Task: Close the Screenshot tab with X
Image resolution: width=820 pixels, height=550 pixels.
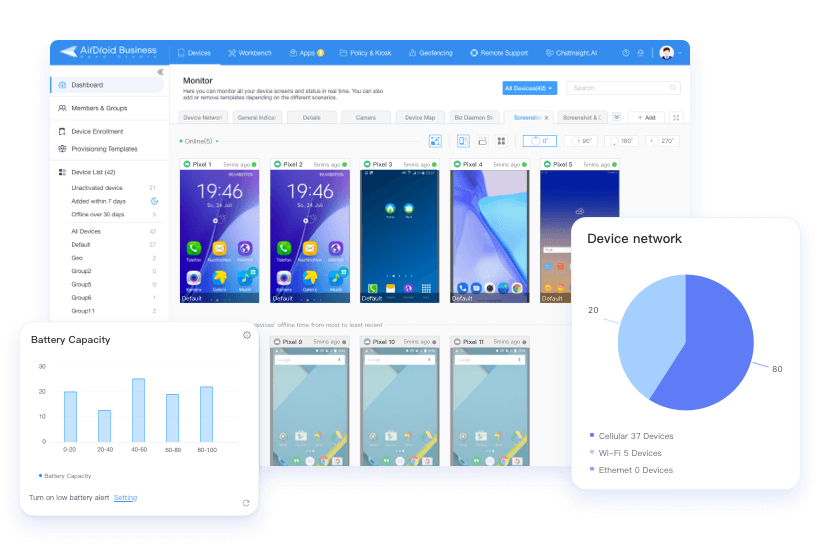Action: pos(546,117)
